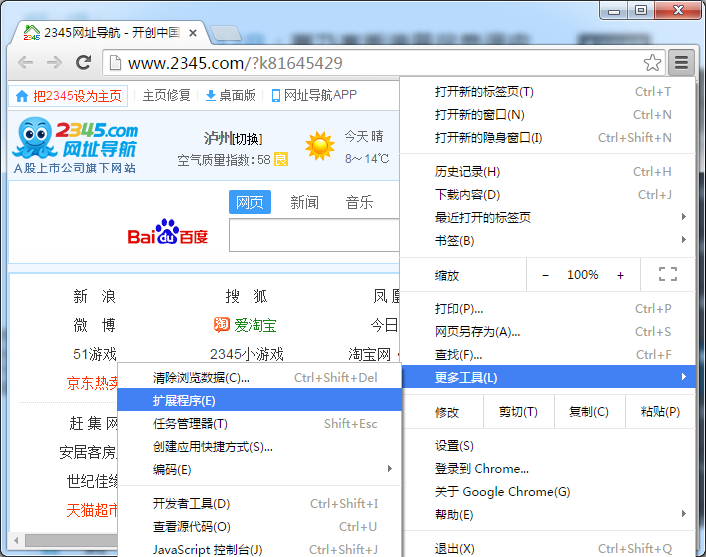Open 爱淘宝 site link
Viewport: 706px width, 557px height.
[245, 325]
